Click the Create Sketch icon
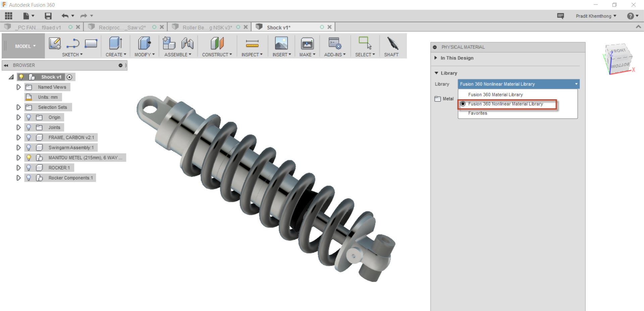The height and width of the screenshot is (311, 644). coord(55,43)
